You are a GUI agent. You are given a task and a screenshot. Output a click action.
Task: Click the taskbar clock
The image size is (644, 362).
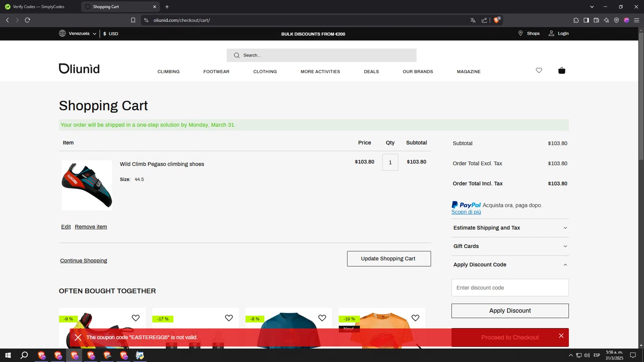[614, 355]
